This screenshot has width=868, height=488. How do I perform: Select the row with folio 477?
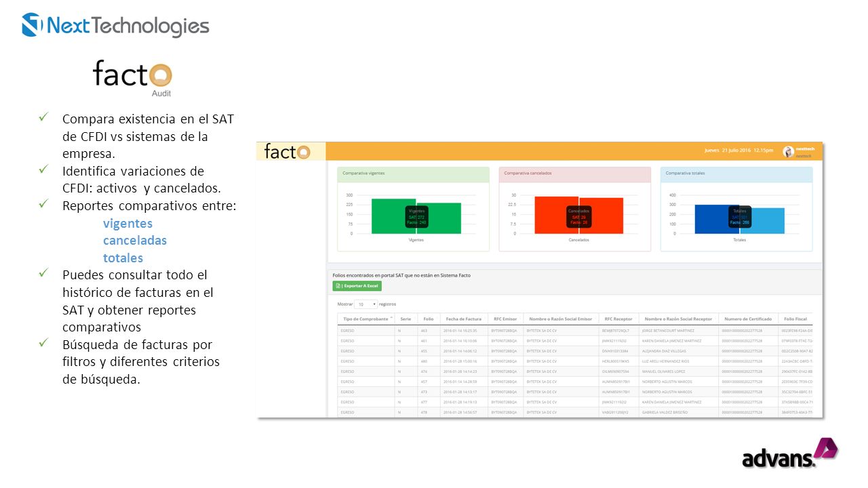575,401
